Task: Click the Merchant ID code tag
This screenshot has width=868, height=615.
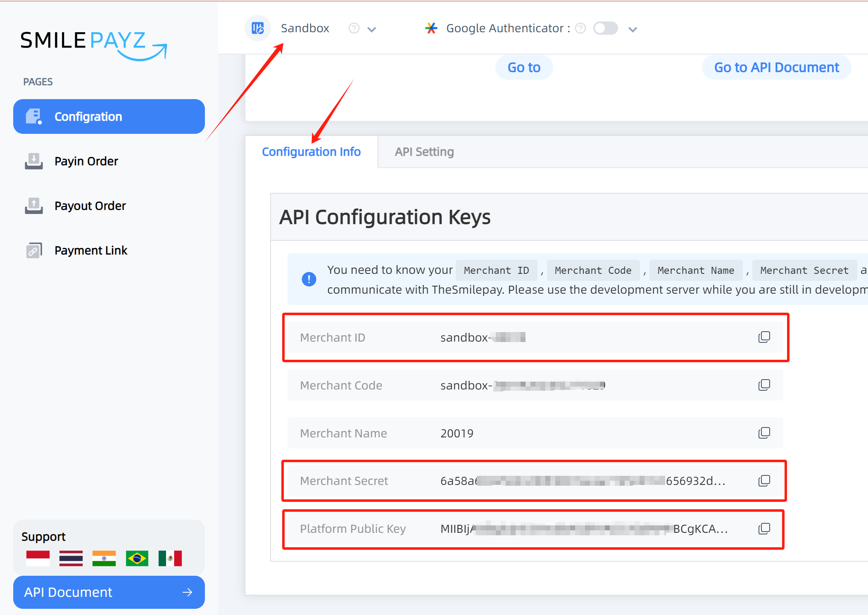Action: [496, 270]
